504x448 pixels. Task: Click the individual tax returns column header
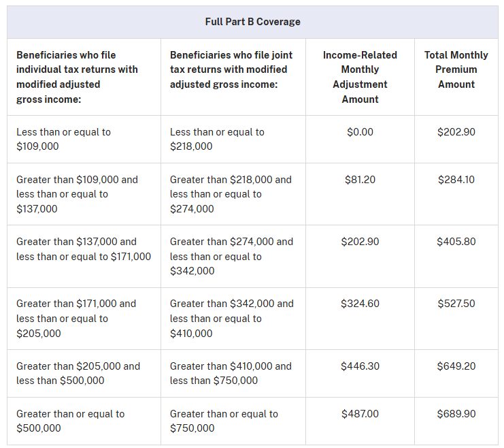[x=77, y=77]
